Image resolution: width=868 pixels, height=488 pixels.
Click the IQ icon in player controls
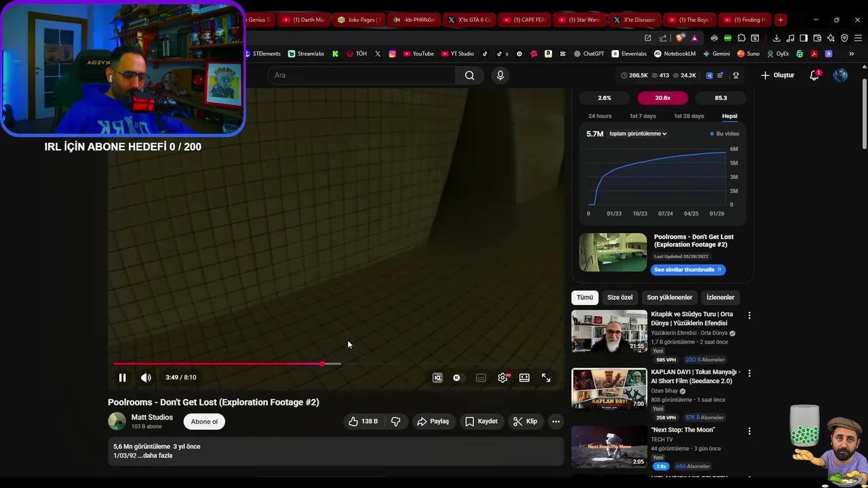[x=437, y=378]
